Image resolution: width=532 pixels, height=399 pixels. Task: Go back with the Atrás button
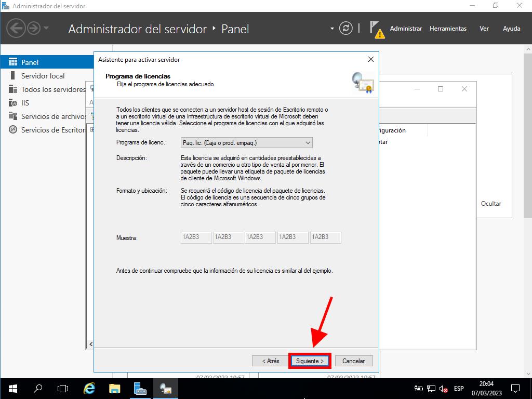(x=270, y=361)
